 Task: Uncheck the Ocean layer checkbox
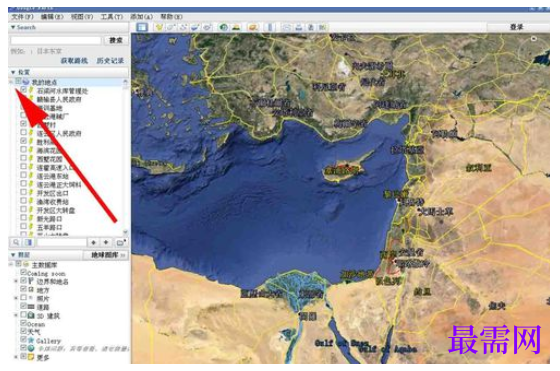(24, 323)
